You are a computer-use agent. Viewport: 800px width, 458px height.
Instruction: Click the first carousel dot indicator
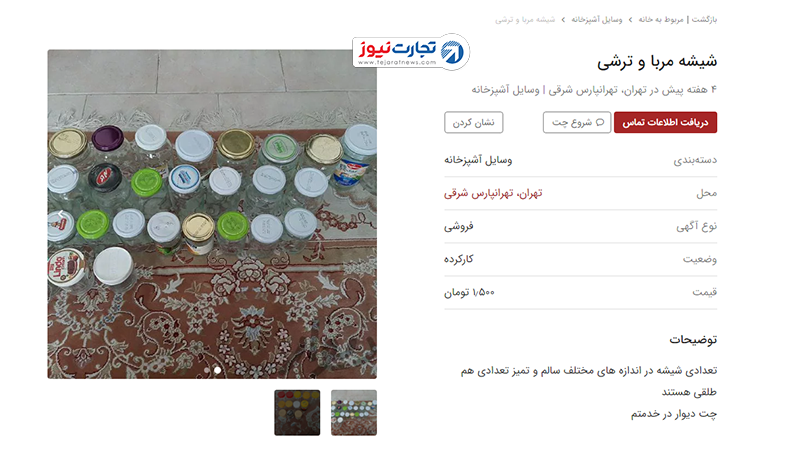(207, 370)
